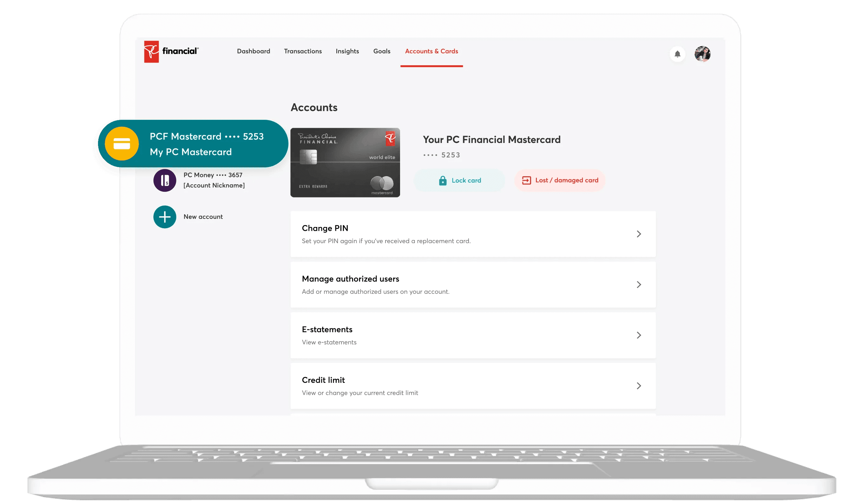Image resolution: width=849 pixels, height=504 pixels.
Task: Open the Credit limit chevron
Action: coord(639,386)
